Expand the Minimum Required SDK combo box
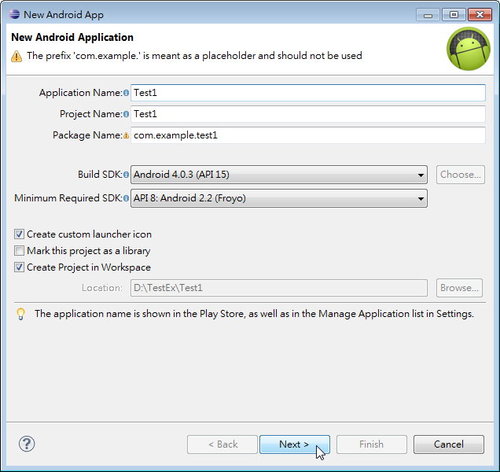 pyautogui.click(x=279, y=198)
